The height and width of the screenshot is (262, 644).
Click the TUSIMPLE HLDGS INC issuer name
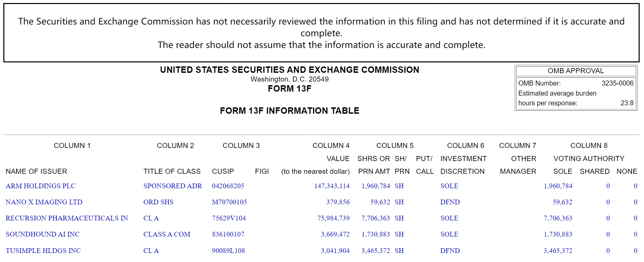(43, 251)
